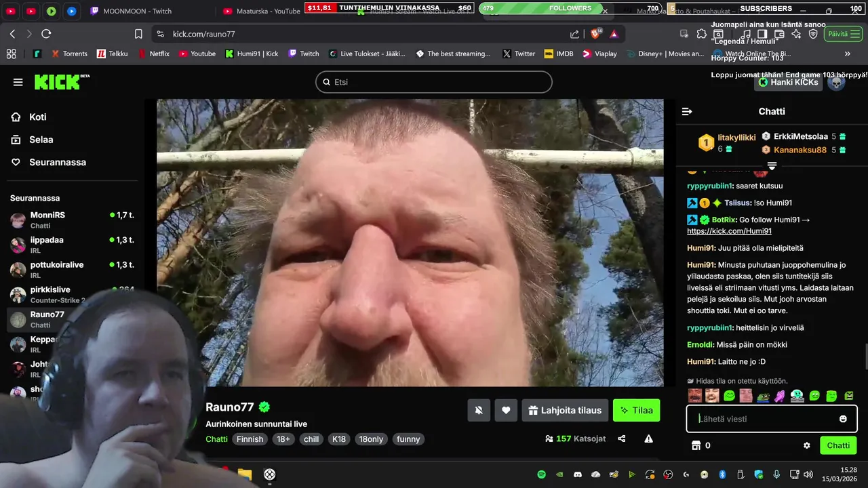Open iippadaa channel in followed list
The height and width of the screenshot is (488, 868).
tap(73, 245)
